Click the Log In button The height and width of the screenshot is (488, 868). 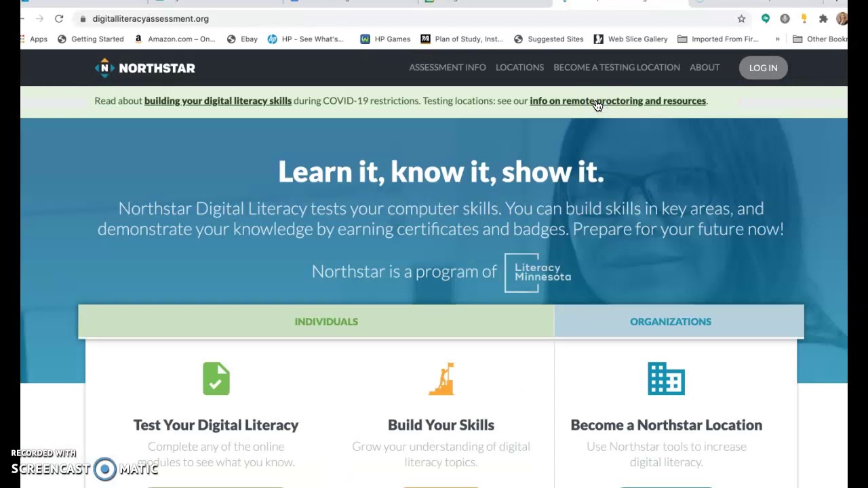point(763,68)
